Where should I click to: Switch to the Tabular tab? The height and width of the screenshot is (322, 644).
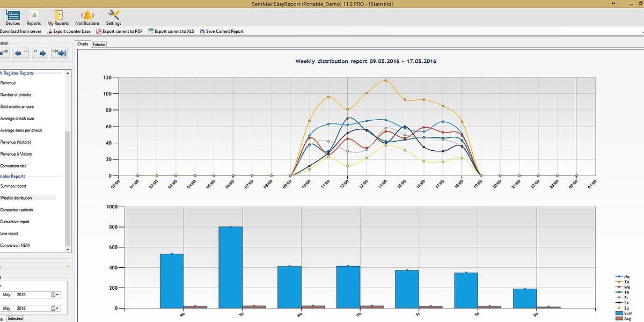coord(99,45)
